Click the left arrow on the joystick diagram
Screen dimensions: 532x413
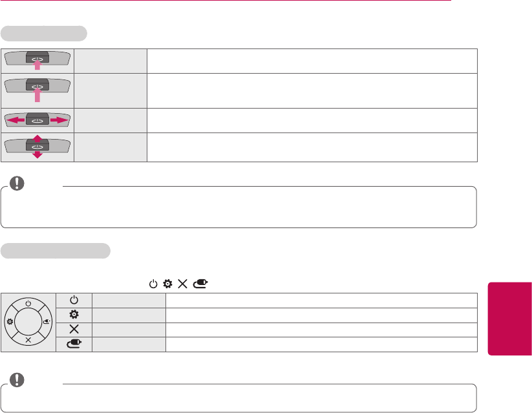[16, 121]
